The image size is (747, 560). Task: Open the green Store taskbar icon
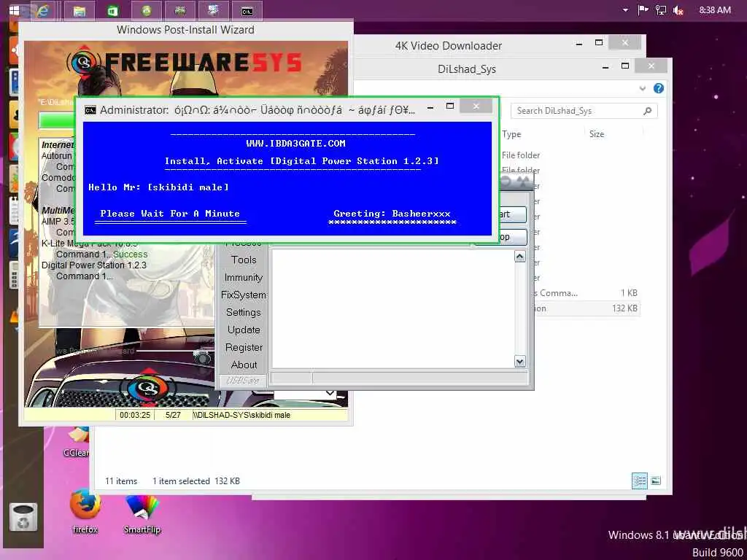113,10
